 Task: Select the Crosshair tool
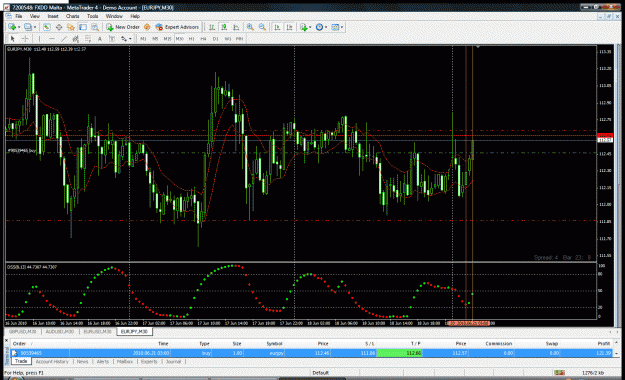point(25,39)
